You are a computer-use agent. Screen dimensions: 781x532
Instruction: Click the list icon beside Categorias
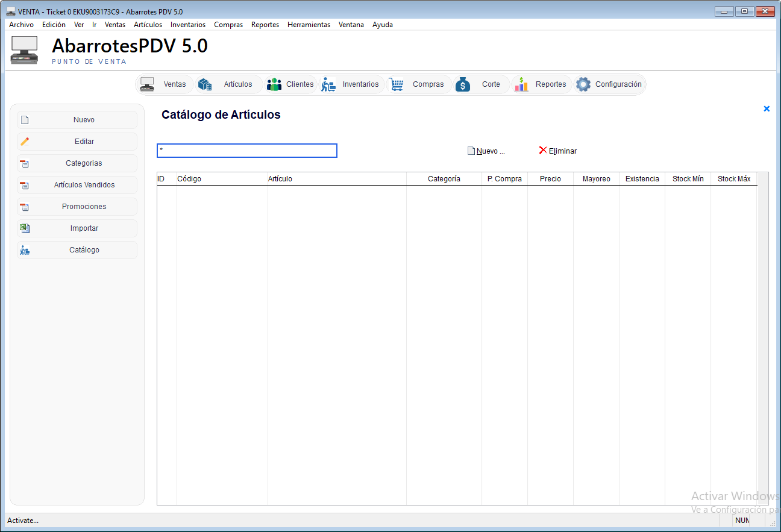tap(25, 163)
